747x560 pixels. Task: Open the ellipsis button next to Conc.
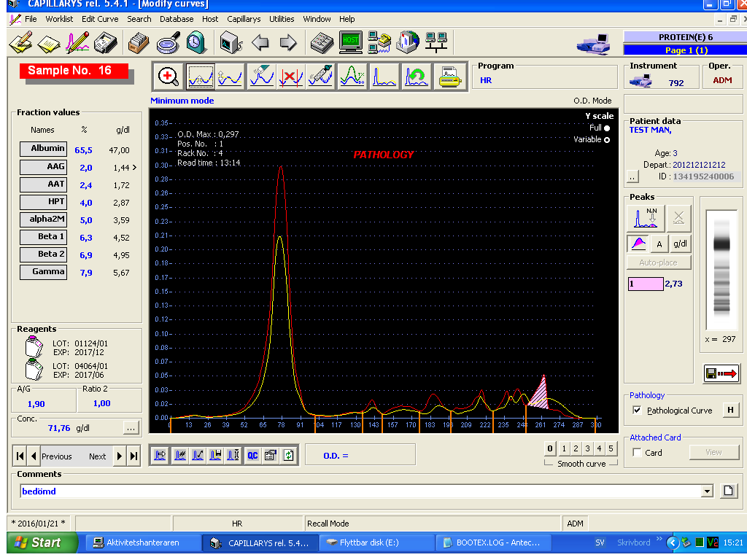(x=131, y=427)
